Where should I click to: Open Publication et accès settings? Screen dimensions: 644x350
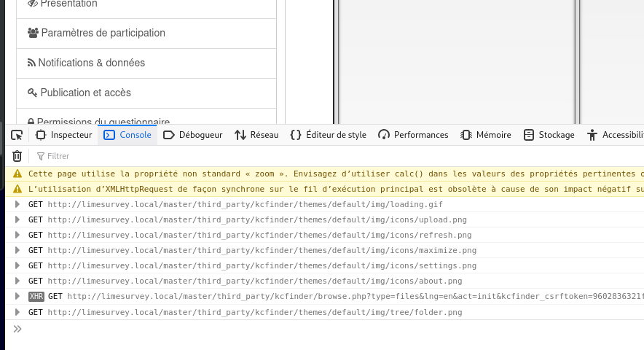[85, 93]
